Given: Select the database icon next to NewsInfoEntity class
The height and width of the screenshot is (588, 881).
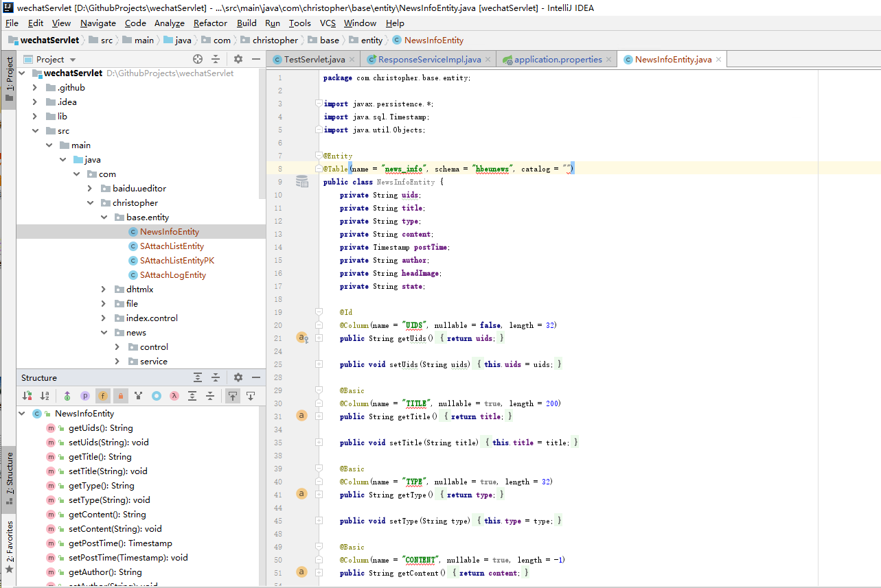Looking at the screenshot, I should tap(301, 181).
